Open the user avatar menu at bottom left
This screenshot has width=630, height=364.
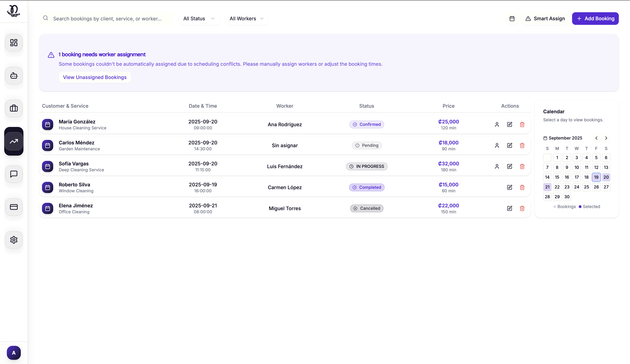(13, 352)
